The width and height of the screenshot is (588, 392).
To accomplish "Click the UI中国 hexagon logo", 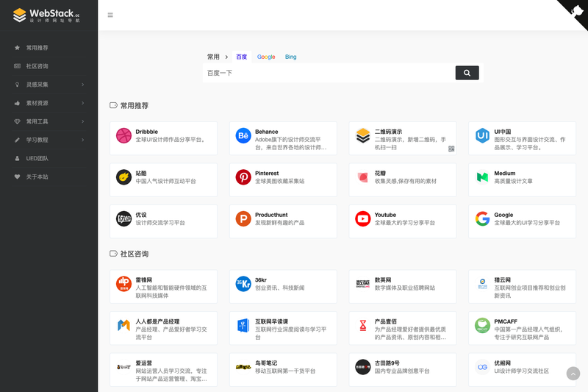I will coord(482,136).
